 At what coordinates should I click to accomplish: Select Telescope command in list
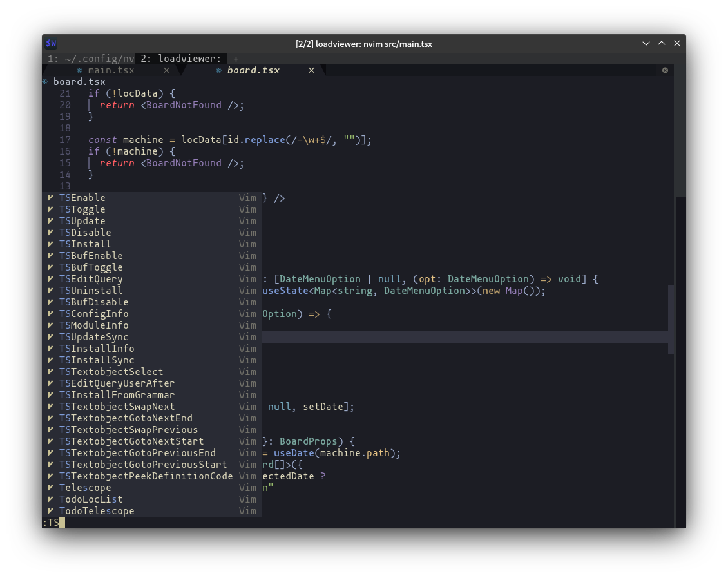pos(152,488)
